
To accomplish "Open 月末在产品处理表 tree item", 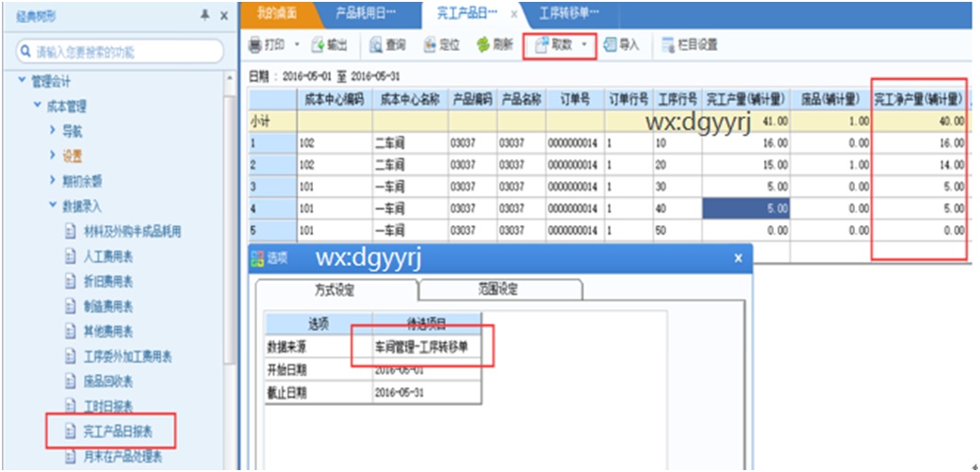I will click(x=123, y=456).
